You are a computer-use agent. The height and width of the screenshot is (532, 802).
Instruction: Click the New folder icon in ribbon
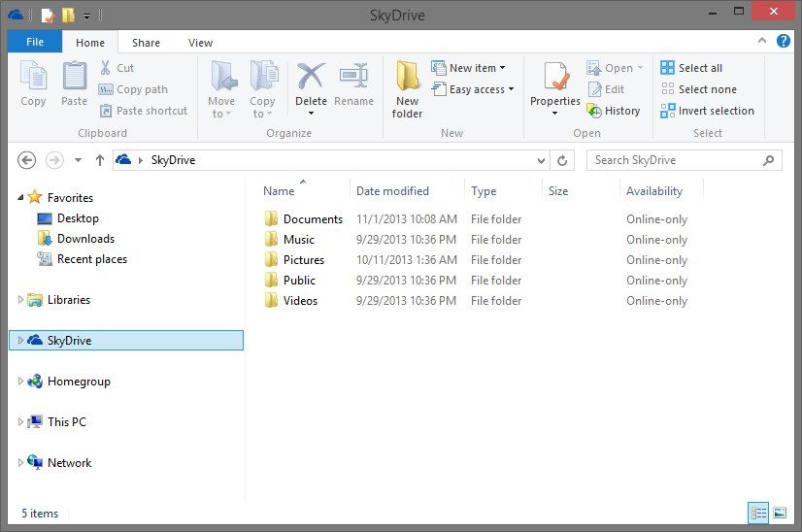[407, 78]
